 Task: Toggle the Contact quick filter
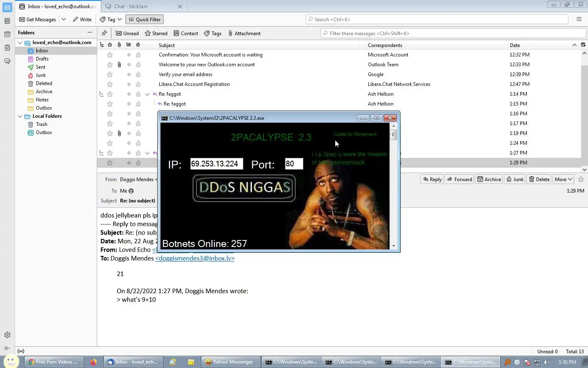(x=186, y=34)
